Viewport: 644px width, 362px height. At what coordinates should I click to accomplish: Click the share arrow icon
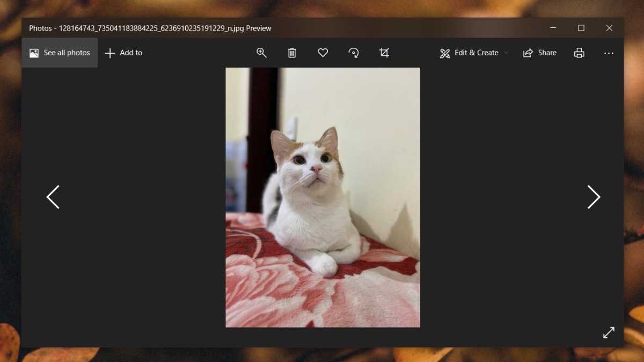(x=528, y=53)
